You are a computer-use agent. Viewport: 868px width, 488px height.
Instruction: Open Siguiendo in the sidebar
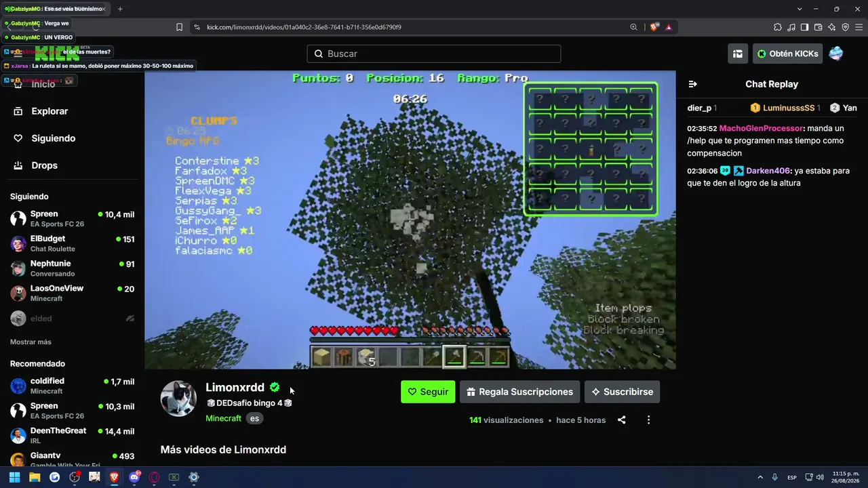pyautogui.click(x=44, y=138)
